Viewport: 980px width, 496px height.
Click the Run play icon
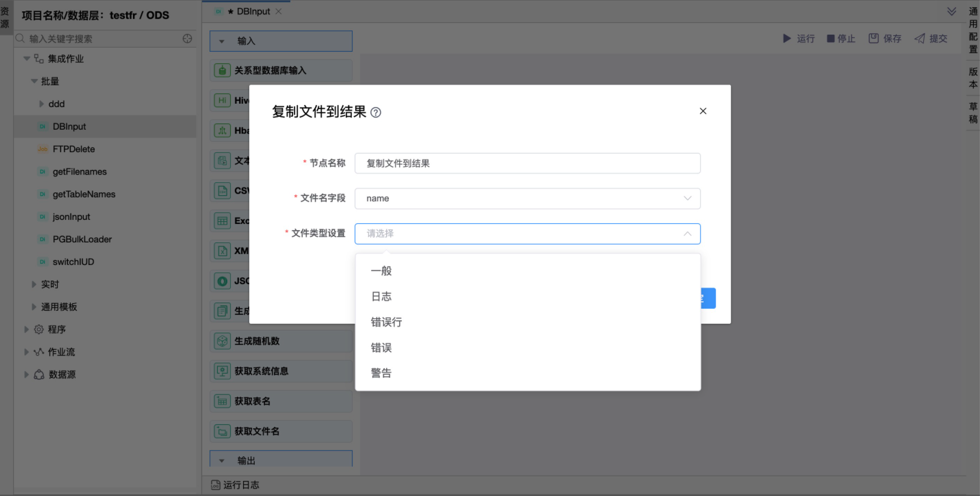(x=787, y=38)
